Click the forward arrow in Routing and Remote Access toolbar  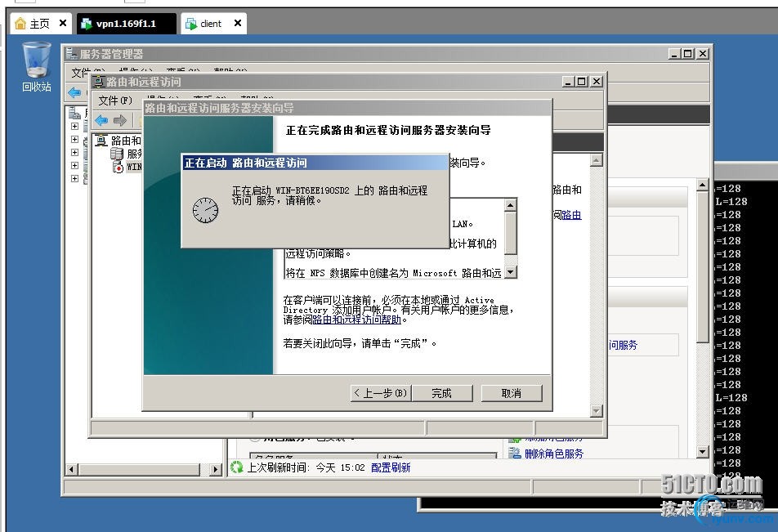tap(120, 120)
